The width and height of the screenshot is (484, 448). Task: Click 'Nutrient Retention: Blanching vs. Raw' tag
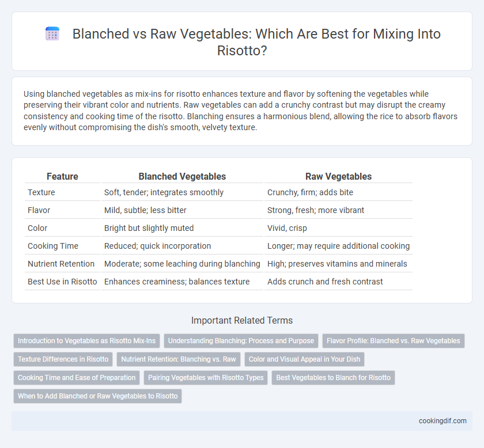point(179,359)
